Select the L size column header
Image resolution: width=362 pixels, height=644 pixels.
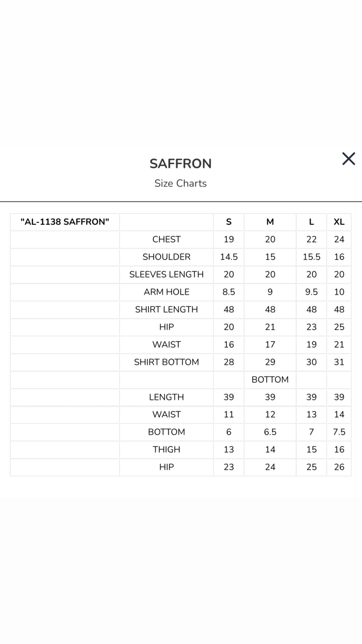311,222
